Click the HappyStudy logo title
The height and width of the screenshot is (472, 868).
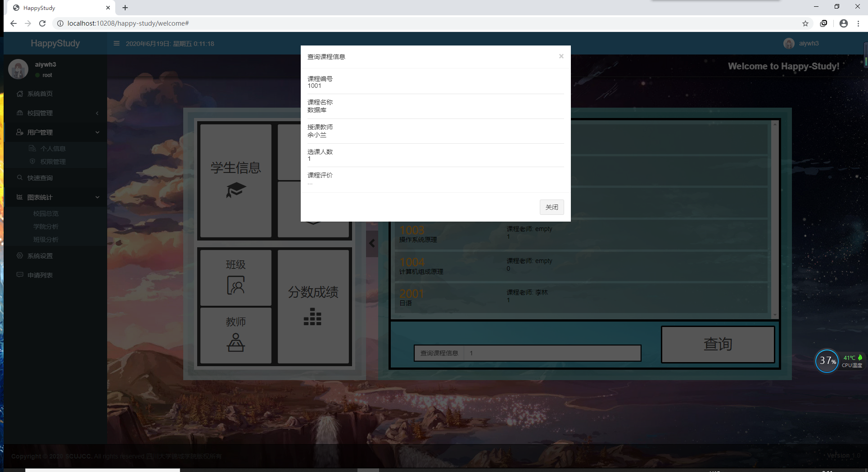tap(55, 43)
